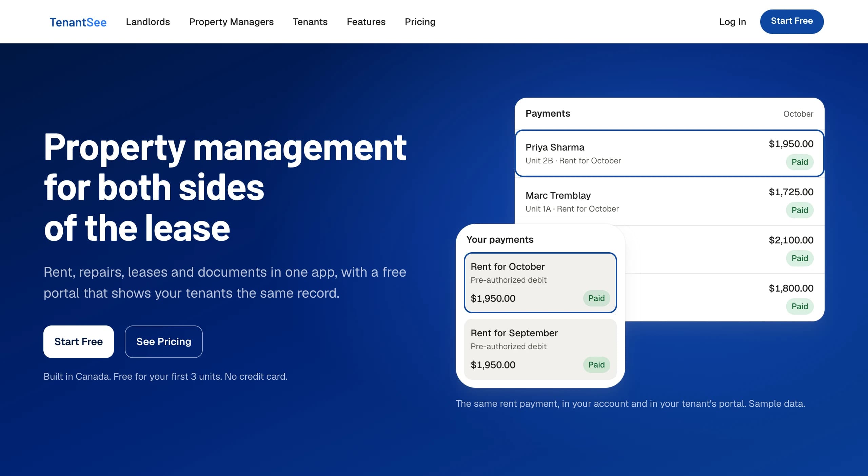Click the $1,800.00 payment amount
The height and width of the screenshot is (476, 868).
791,288
